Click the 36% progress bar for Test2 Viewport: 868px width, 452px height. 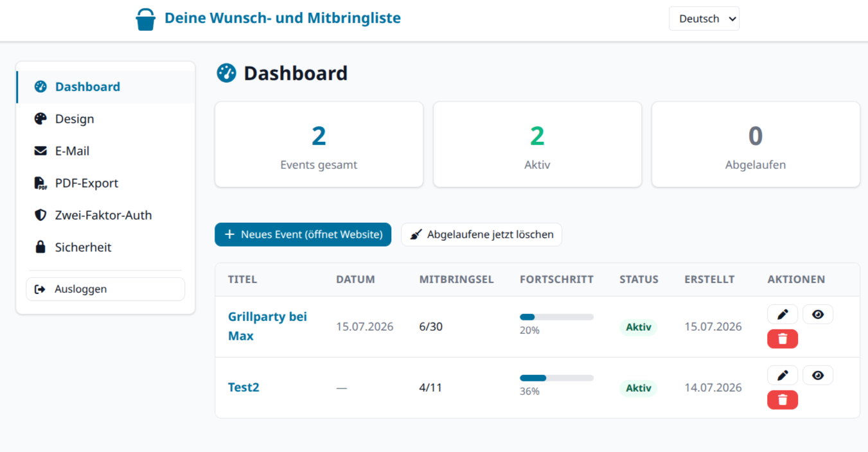point(556,378)
